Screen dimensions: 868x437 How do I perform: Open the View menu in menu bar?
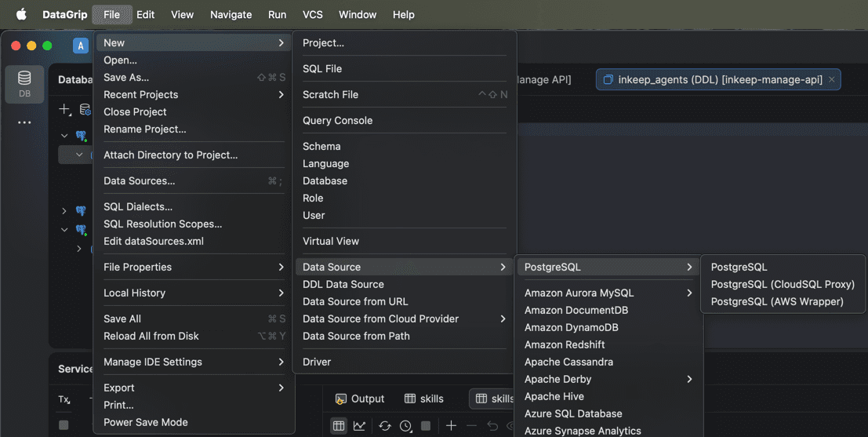click(x=182, y=14)
